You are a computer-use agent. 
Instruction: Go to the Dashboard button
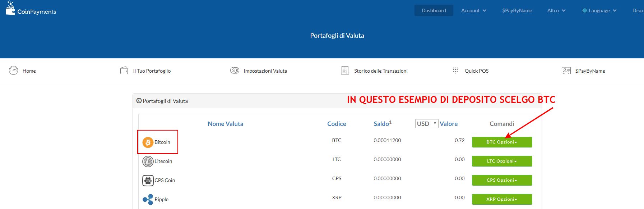pyautogui.click(x=434, y=10)
